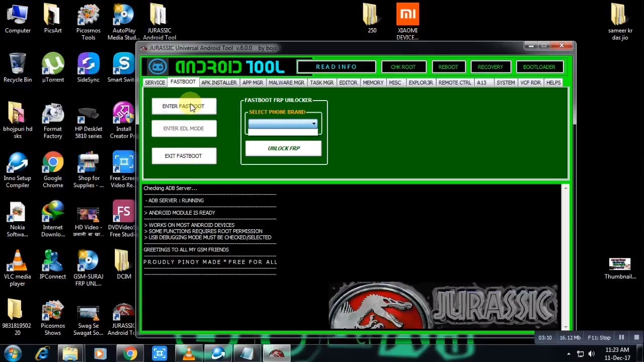Click the round robot logo icon
This screenshot has width=644, height=362.
pyautogui.click(x=157, y=67)
